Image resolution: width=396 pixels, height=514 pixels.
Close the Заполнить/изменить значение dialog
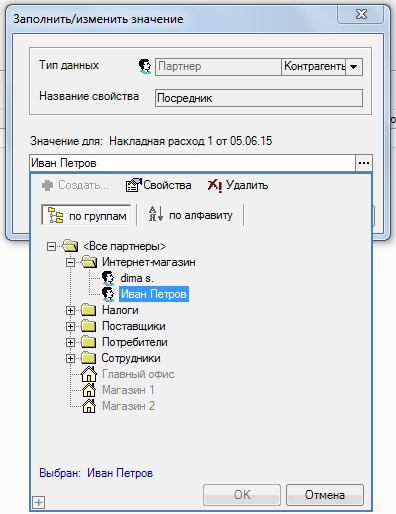361,14
